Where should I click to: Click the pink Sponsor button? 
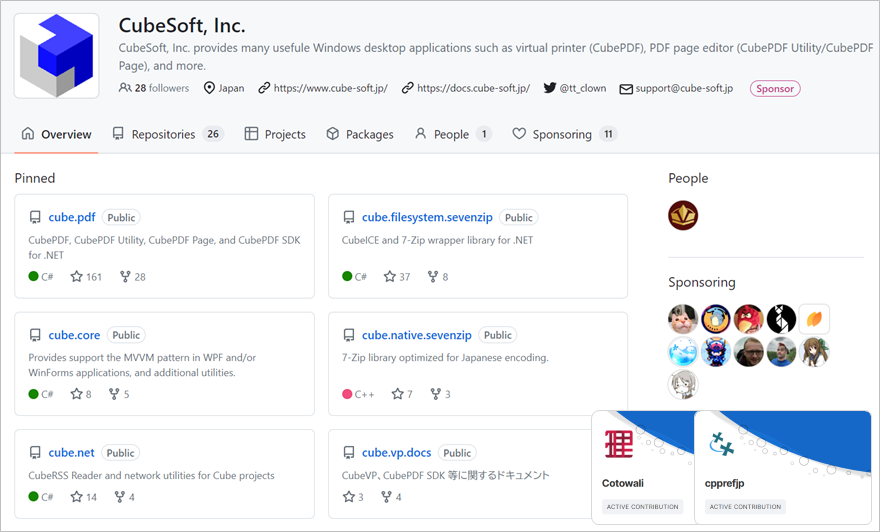pos(775,89)
